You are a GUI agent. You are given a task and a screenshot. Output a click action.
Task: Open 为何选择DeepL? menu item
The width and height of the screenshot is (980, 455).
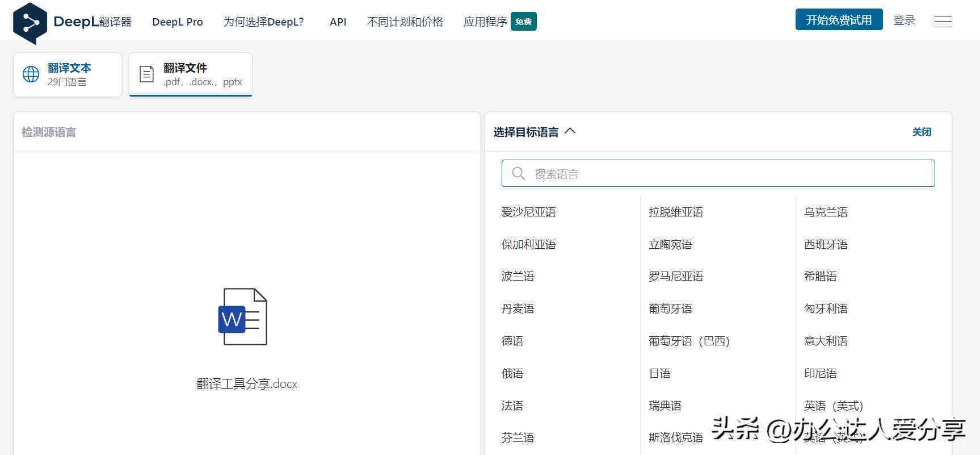coord(263,22)
